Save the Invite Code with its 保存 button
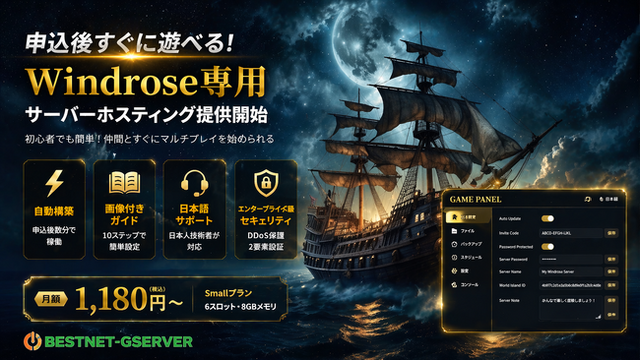Viewport: 640px width, 360px height. [x=611, y=233]
